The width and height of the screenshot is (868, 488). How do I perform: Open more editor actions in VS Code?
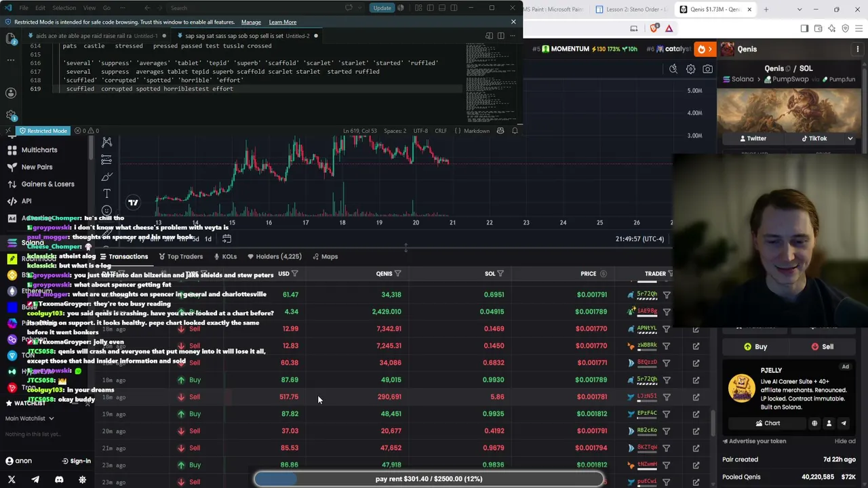click(513, 36)
